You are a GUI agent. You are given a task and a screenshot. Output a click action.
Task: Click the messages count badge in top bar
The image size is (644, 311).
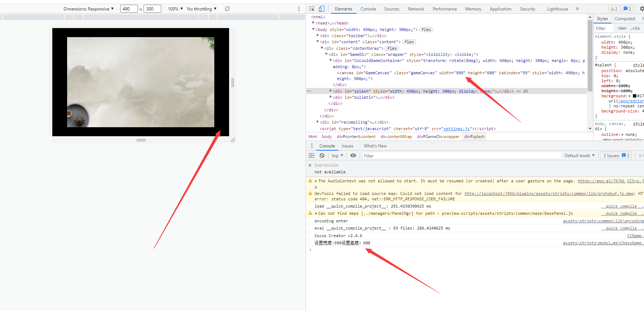(627, 9)
